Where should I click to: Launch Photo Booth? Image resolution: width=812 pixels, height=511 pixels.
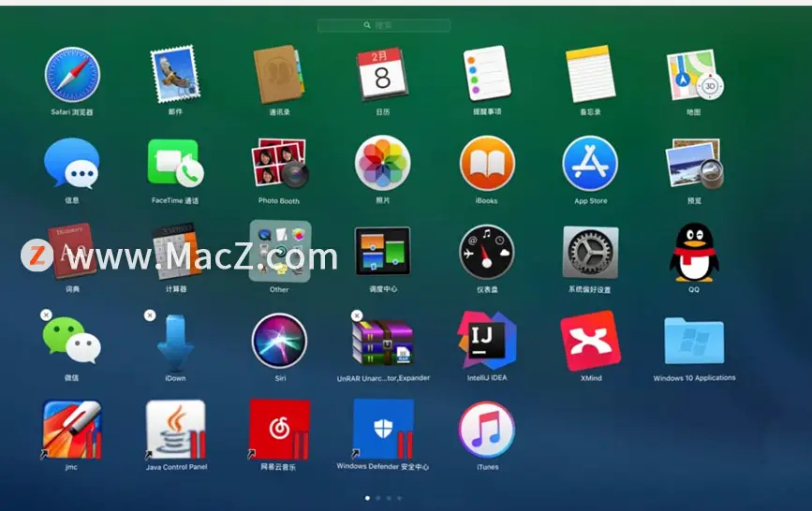(x=280, y=163)
